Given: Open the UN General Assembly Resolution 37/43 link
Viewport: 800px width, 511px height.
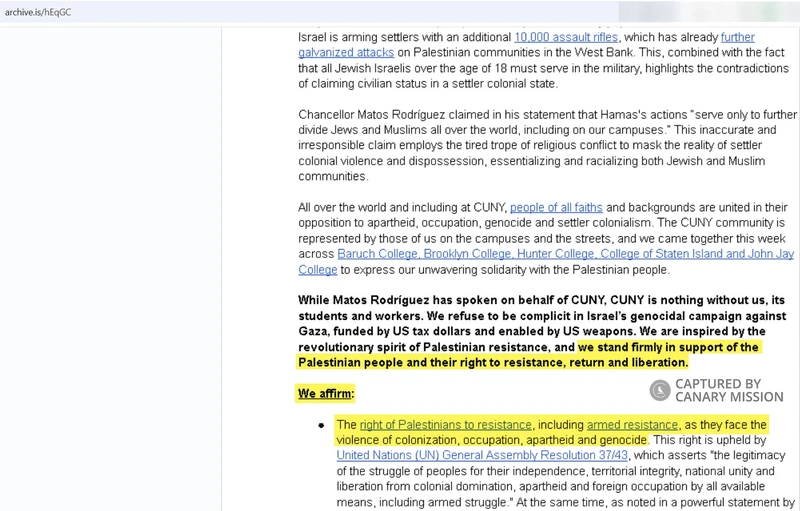Looking at the screenshot, I should click(482, 455).
